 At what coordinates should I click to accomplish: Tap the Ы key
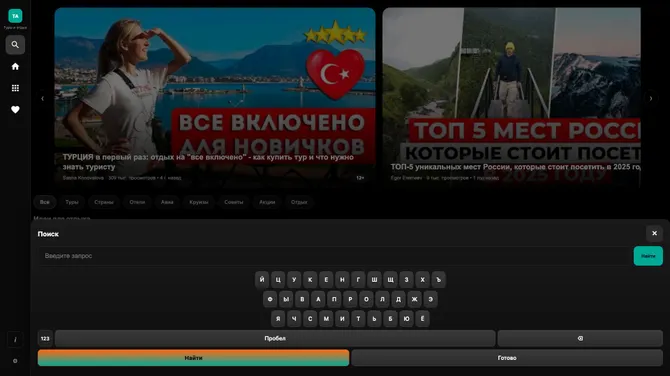(x=286, y=300)
